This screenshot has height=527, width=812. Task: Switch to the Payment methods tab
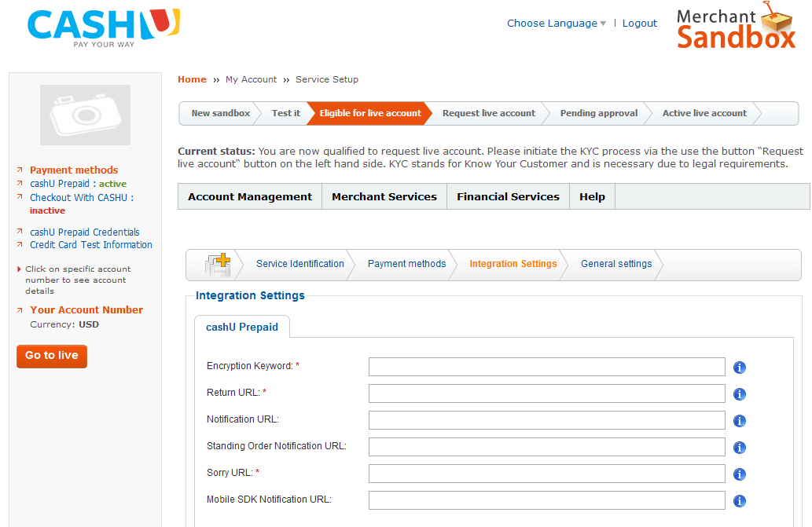coord(406,264)
